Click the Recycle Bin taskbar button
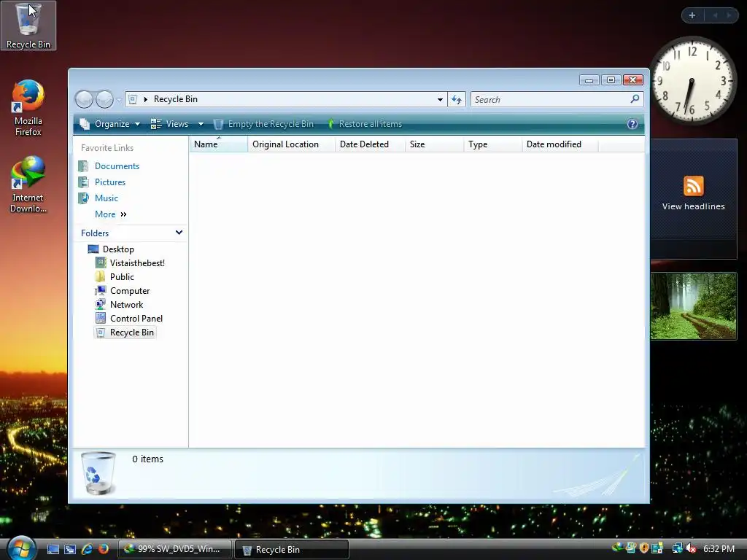 pos(292,550)
